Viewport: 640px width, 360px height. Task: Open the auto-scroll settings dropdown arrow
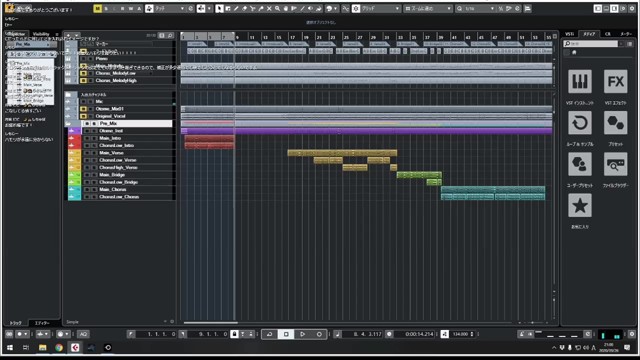(209, 9)
